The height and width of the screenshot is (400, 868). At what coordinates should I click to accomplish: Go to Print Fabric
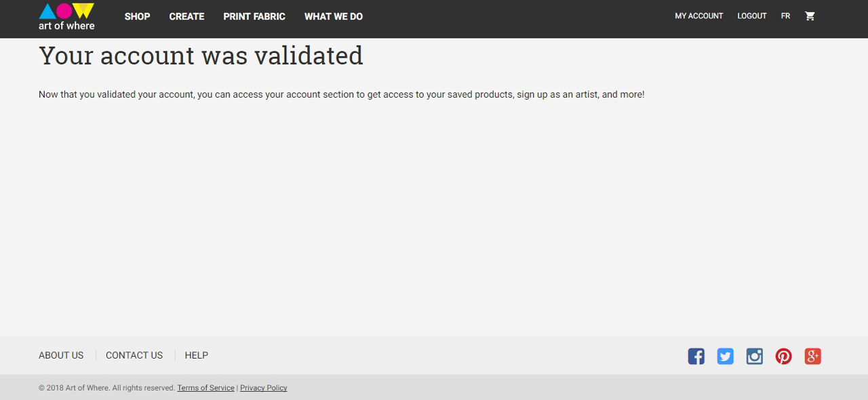254,16
